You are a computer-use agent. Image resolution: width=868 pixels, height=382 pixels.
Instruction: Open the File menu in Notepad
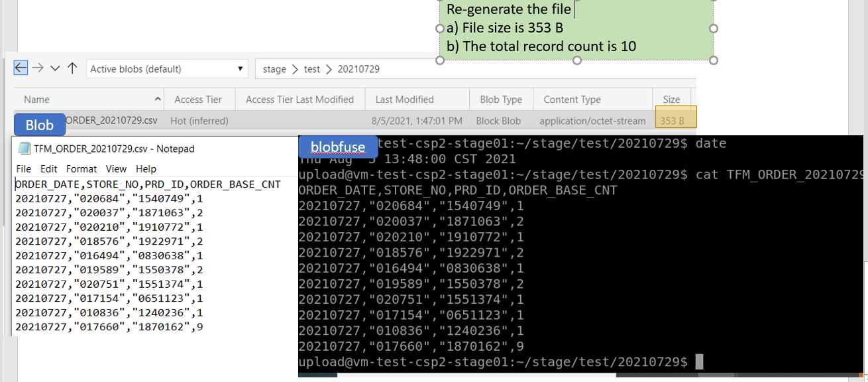(23, 169)
